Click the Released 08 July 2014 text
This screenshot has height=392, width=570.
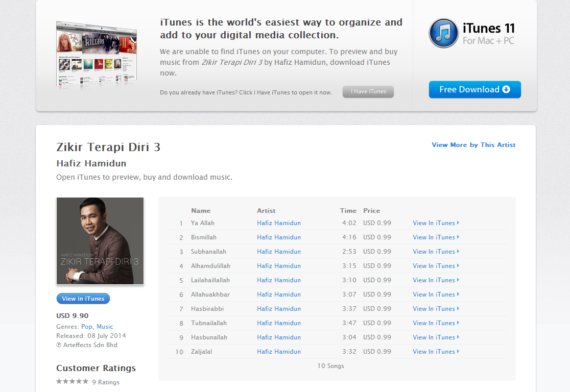(91, 335)
